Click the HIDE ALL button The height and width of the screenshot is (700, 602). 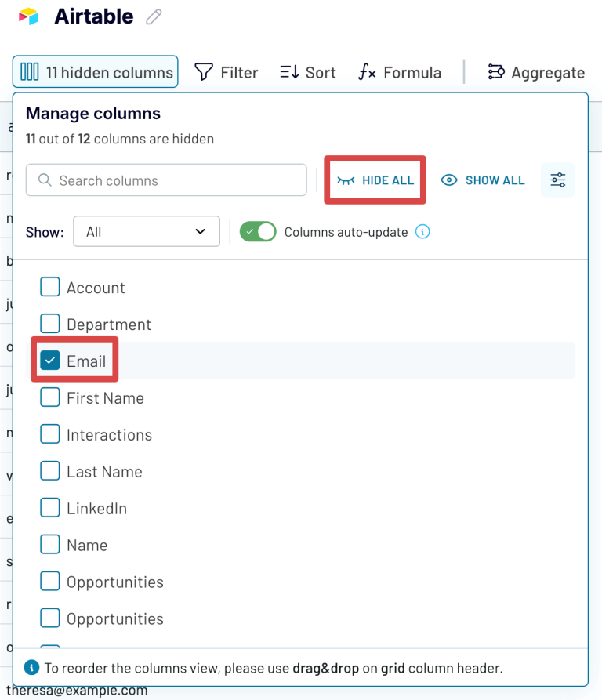(375, 180)
